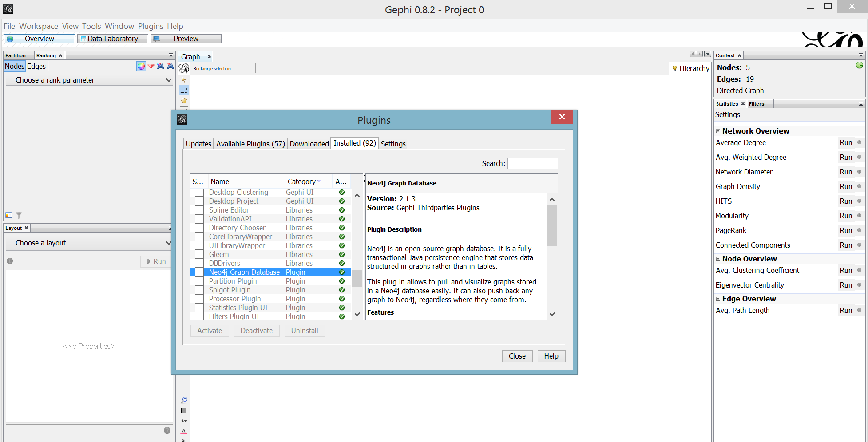Click the gray background color swatch
The image size is (868, 442).
(184, 410)
